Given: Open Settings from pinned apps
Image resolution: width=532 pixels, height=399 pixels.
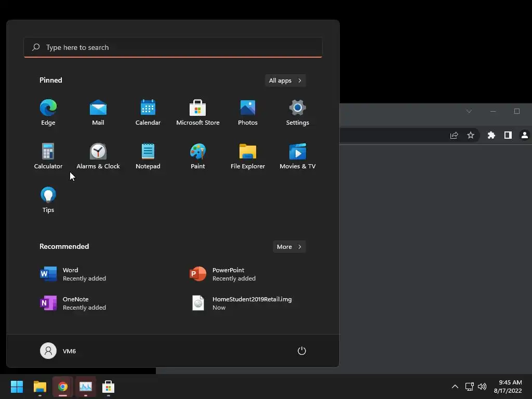Looking at the screenshot, I should [298, 113].
